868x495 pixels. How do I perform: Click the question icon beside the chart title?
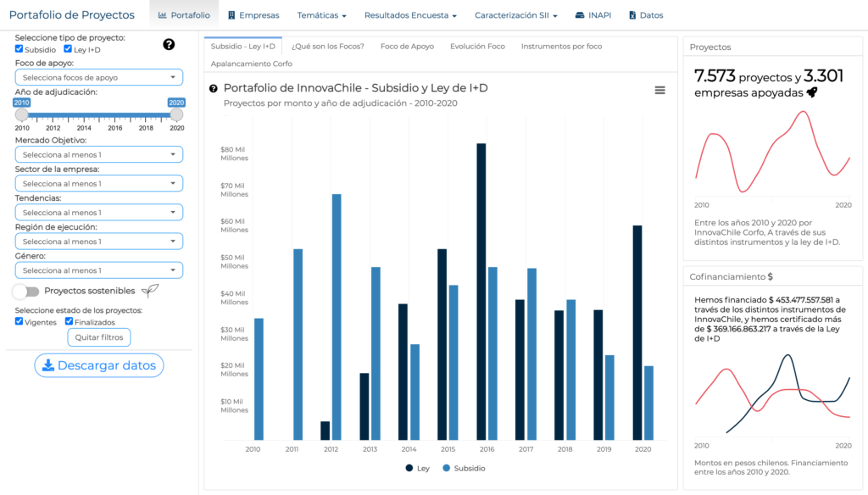pyautogui.click(x=214, y=88)
